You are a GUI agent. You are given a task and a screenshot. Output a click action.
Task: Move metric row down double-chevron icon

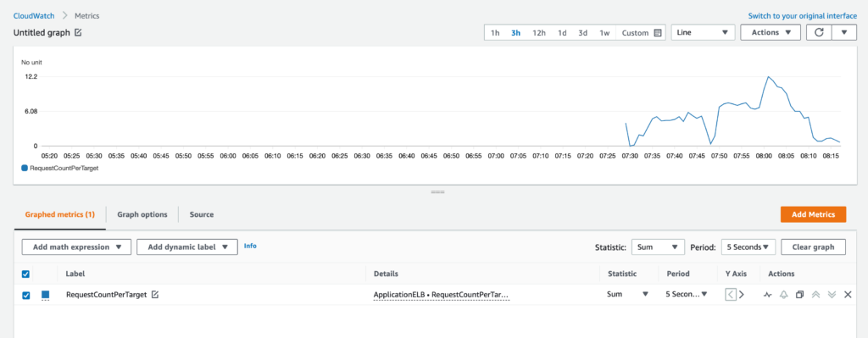coord(832,295)
